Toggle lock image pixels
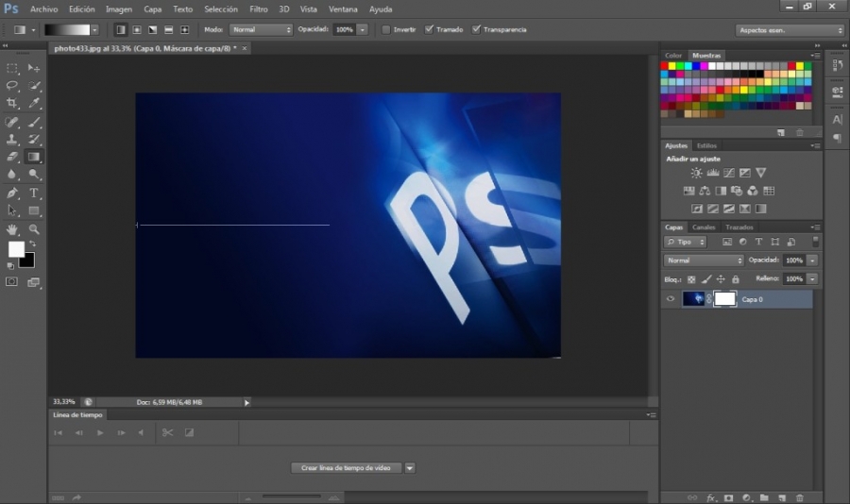The width and height of the screenshot is (850, 504). pos(705,279)
